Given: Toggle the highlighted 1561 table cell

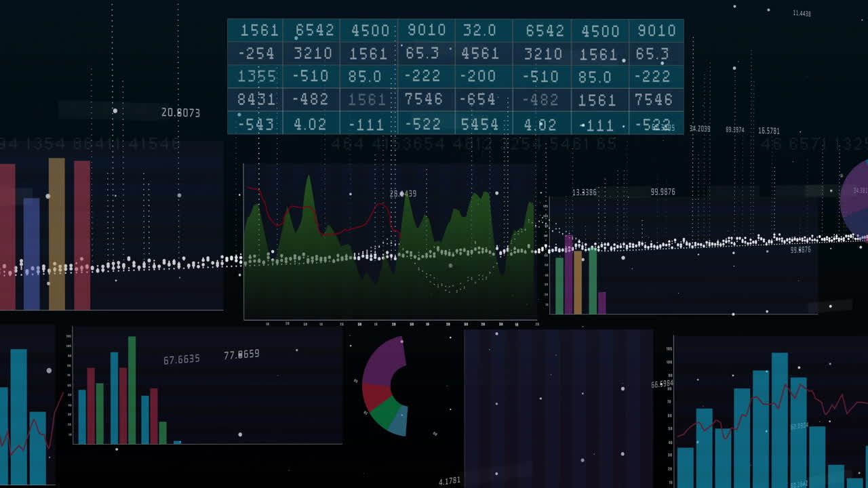Looking at the screenshot, I should pos(366,100).
